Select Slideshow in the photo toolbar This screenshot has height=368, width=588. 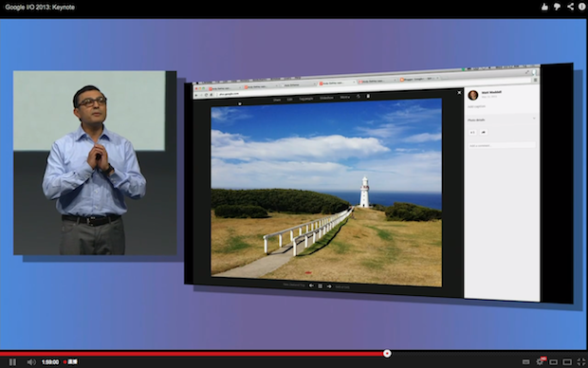(x=326, y=98)
